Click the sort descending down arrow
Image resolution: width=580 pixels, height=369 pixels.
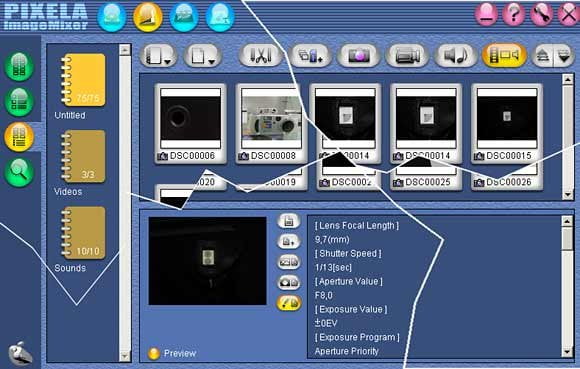click(x=564, y=56)
